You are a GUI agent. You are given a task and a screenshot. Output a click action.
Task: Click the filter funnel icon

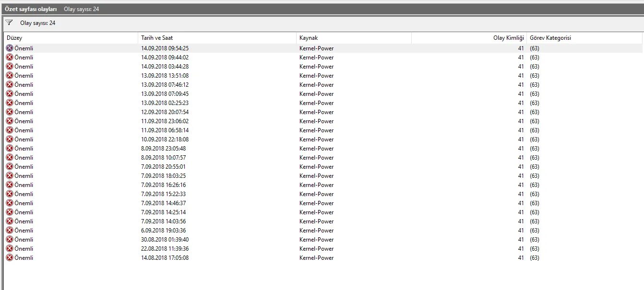click(x=9, y=23)
